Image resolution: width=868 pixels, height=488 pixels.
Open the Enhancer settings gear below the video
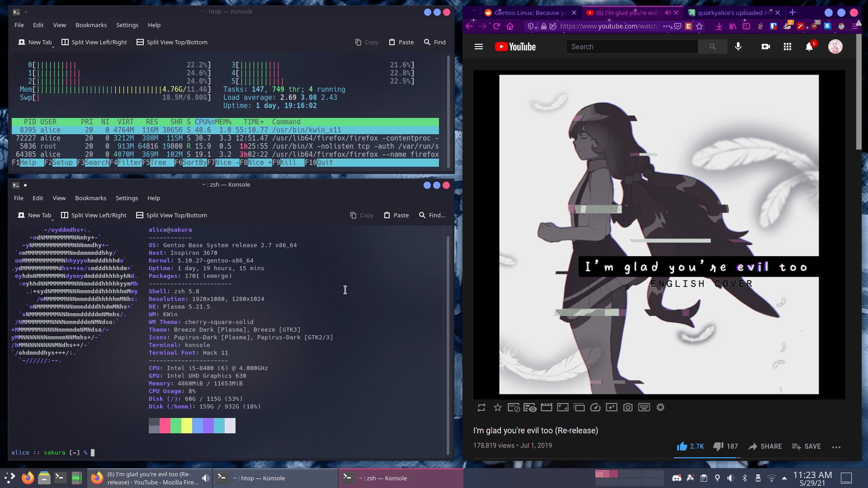coord(660,407)
